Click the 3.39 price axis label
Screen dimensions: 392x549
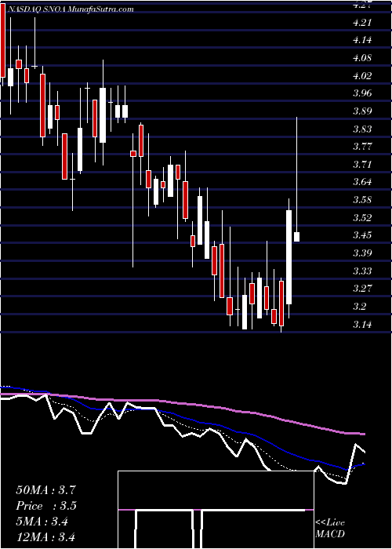pyautogui.click(x=362, y=253)
